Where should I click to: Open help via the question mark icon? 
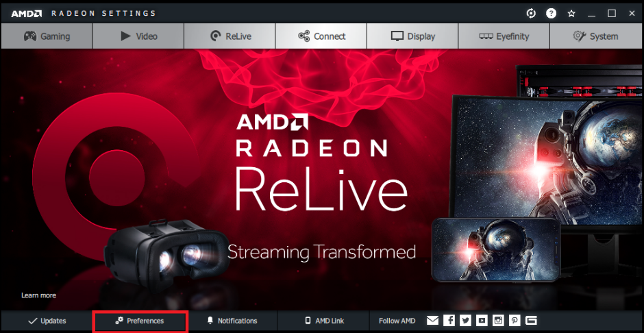(551, 13)
